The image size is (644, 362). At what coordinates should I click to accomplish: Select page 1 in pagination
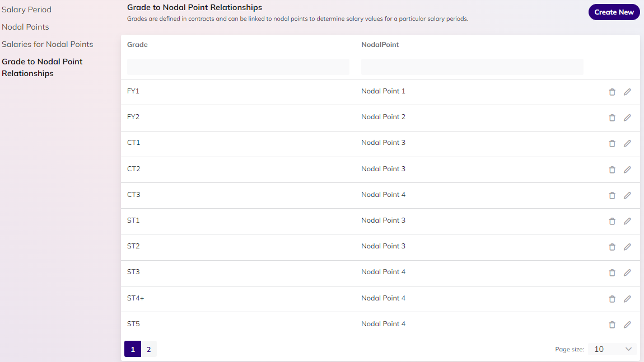coord(133,349)
